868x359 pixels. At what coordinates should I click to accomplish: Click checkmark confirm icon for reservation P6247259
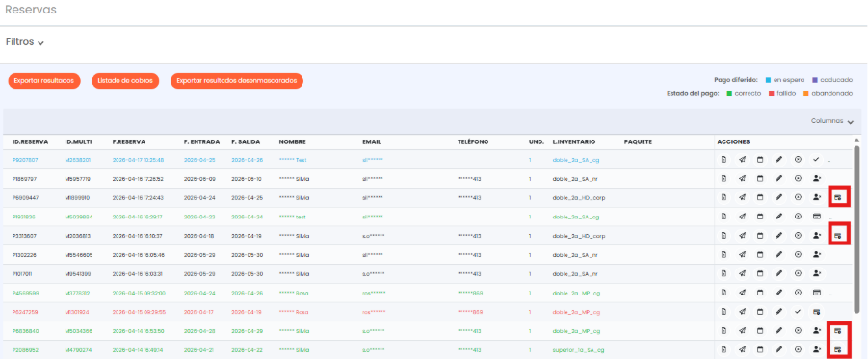pos(798,311)
